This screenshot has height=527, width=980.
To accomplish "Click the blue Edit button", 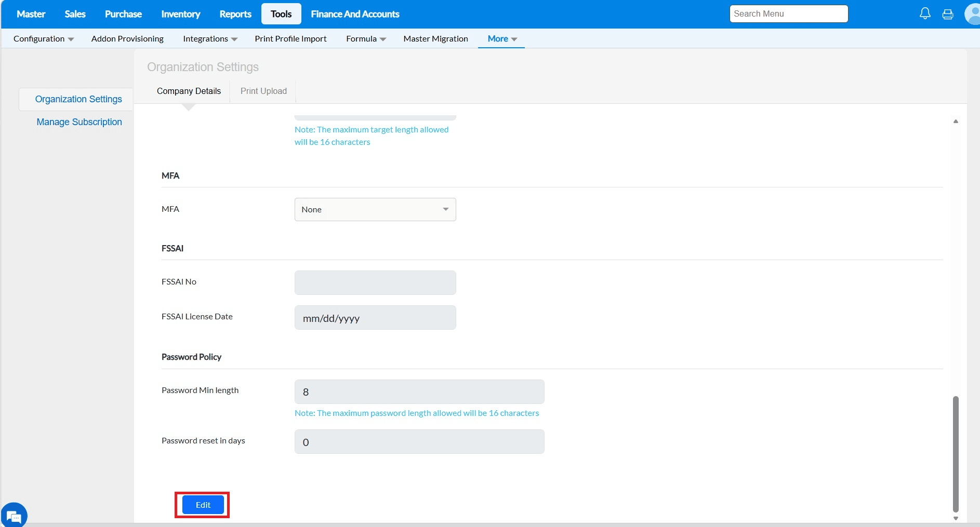I will (x=203, y=505).
